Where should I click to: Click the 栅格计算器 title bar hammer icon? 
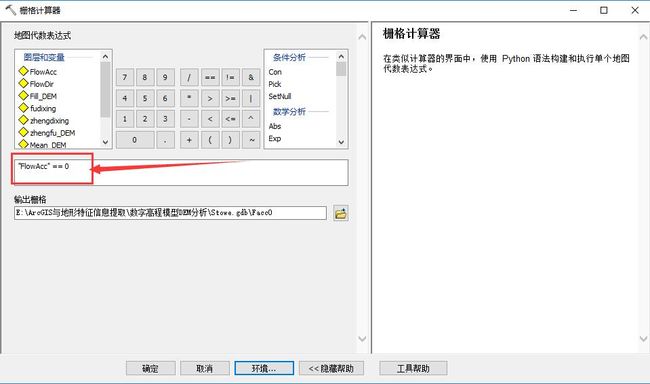[x=10, y=10]
